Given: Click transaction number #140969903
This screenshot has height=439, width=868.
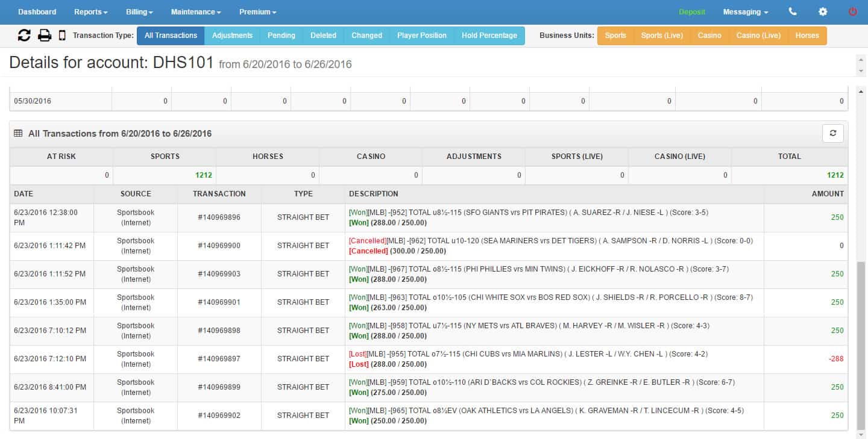Looking at the screenshot, I should [219, 274].
